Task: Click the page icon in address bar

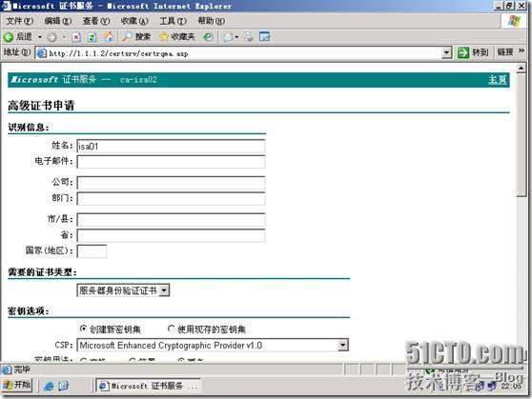Action: coord(41,53)
